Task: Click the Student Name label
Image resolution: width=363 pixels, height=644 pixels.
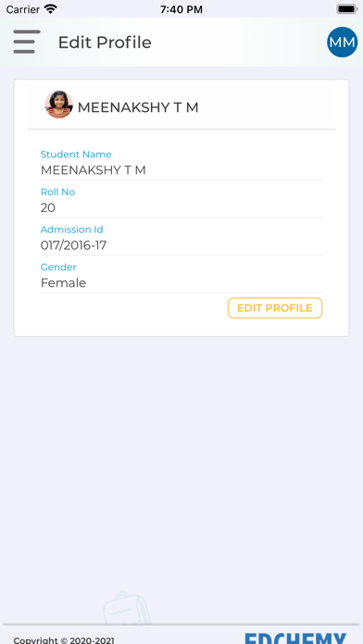Action: [x=76, y=155]
